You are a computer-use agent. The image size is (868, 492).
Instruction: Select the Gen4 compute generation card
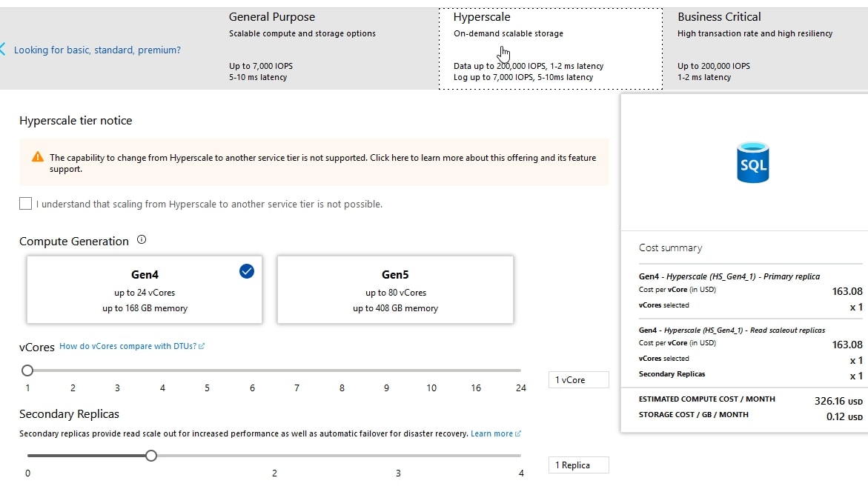145,290
